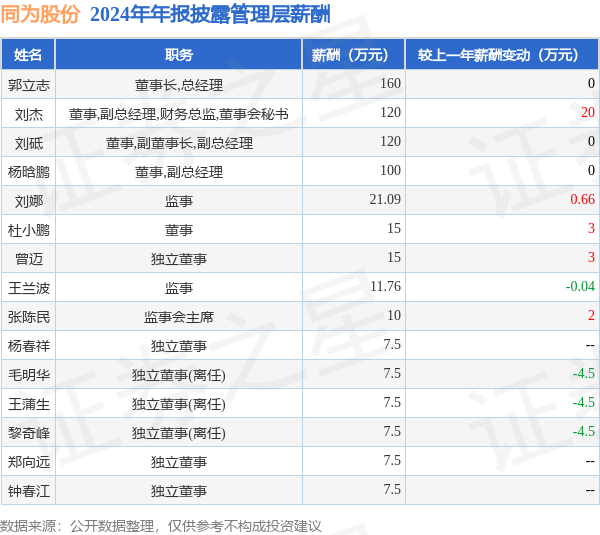The width and height of the screenshot is (600, 535).
Task: Select the name cell 曾迈
Action: [x=29, y=259]
